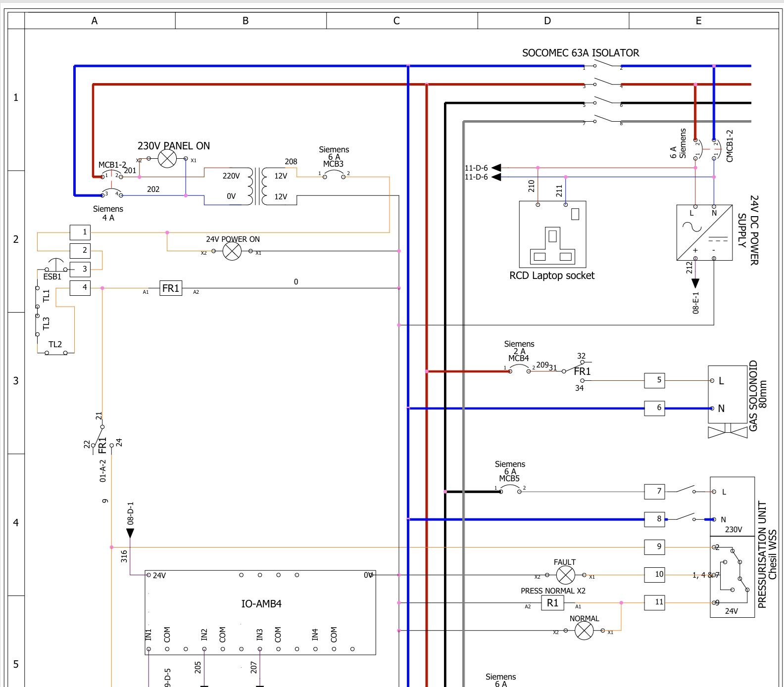Click the GAS SOLONOID 80mm label
Viewport: 784px width, 687px height.
(757, 396)
